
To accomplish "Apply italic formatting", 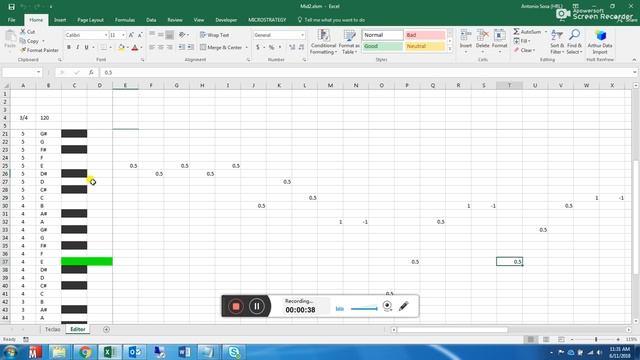I will point(78,47).
